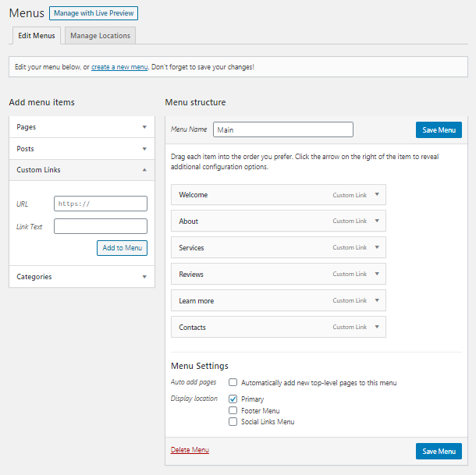Tick the Social Links Menu checkbox

233,422
